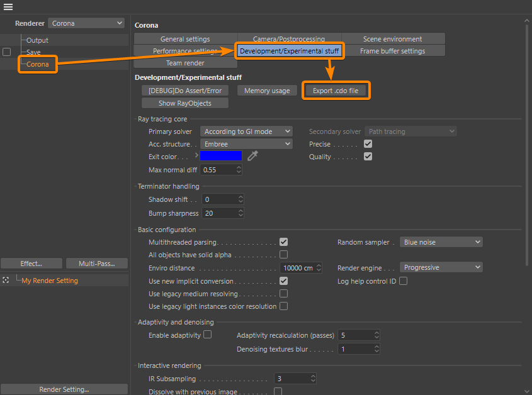
Task: Select the Development/Experimental stuff tab
Action: tap(289, 51)
